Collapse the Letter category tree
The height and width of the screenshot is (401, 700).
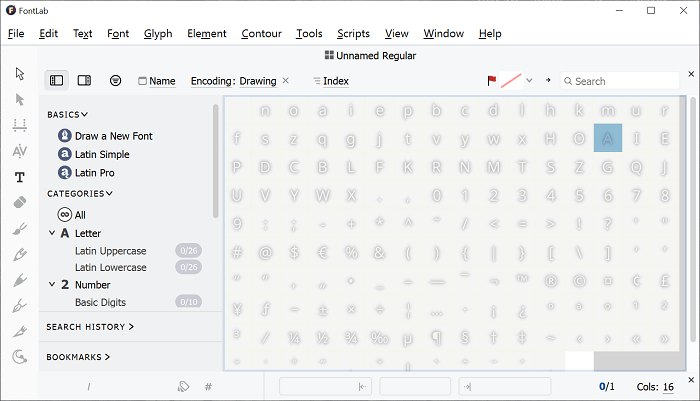[x=52, y=233]
